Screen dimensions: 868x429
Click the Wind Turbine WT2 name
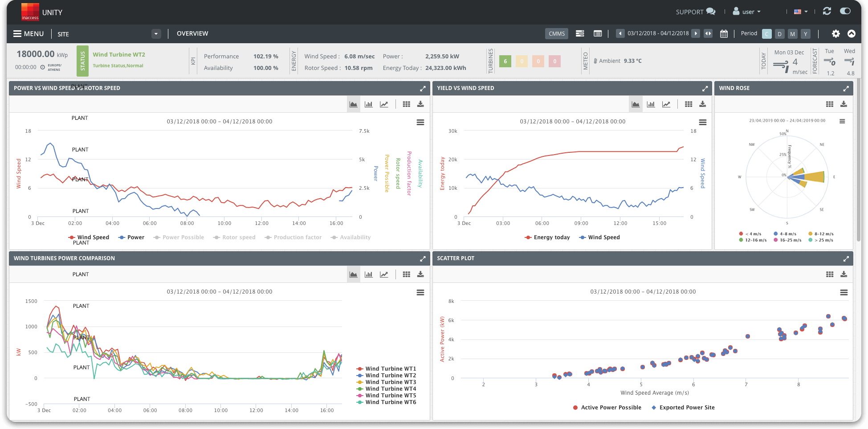pos(119,55)
